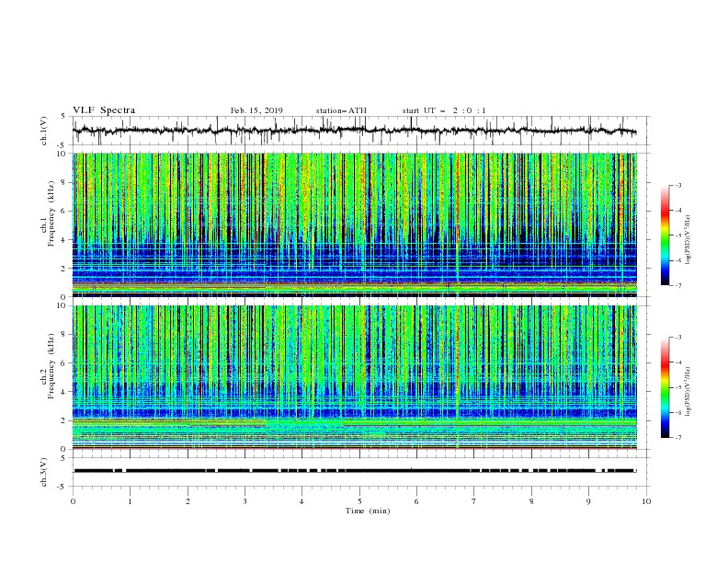
Task: Click the time axis tick label '3'
Action: [x=245, y=501]
